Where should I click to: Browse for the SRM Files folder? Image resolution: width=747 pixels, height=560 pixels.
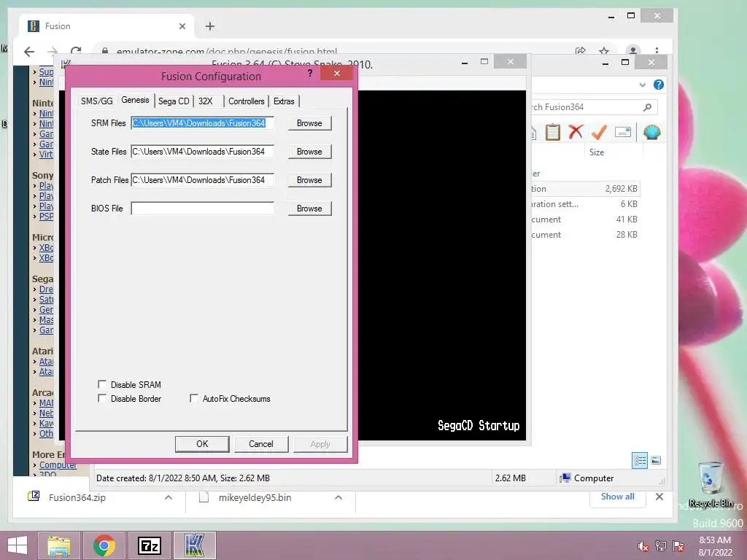(309, 122)
